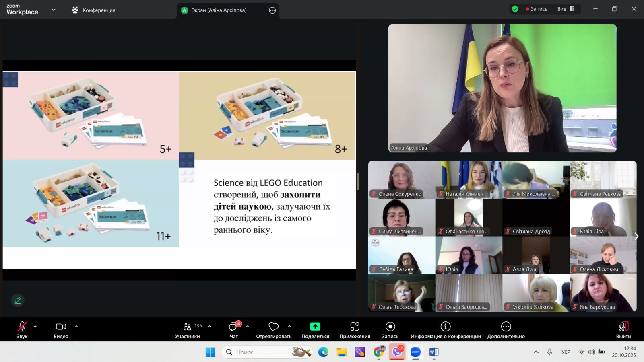Viewport: 644px width, 362px height.
Task: Expand audio settings arrow beside Sound
Action: [35, 327]
